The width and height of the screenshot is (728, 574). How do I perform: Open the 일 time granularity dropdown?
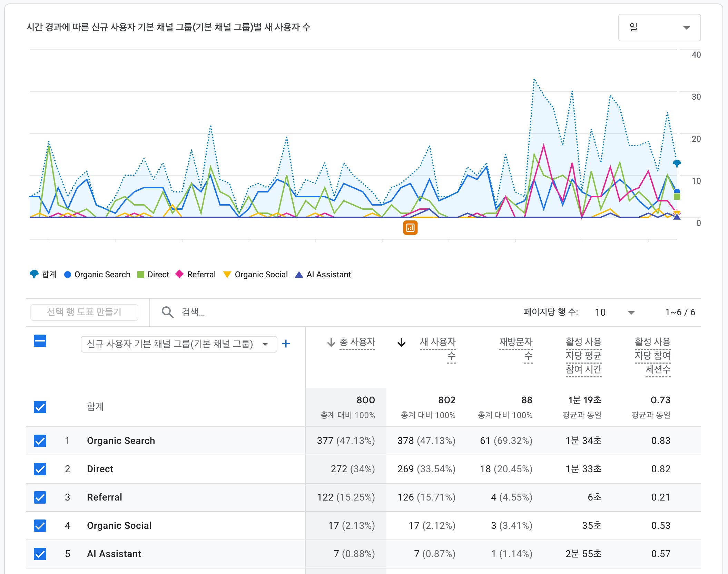coord(659,28)
